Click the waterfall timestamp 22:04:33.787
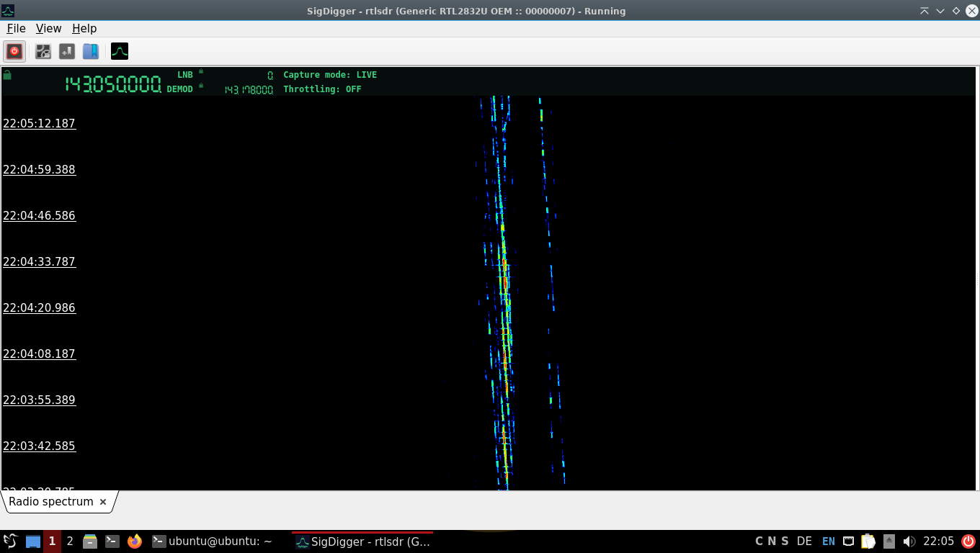The image size is (980, 553). point(40,261)
